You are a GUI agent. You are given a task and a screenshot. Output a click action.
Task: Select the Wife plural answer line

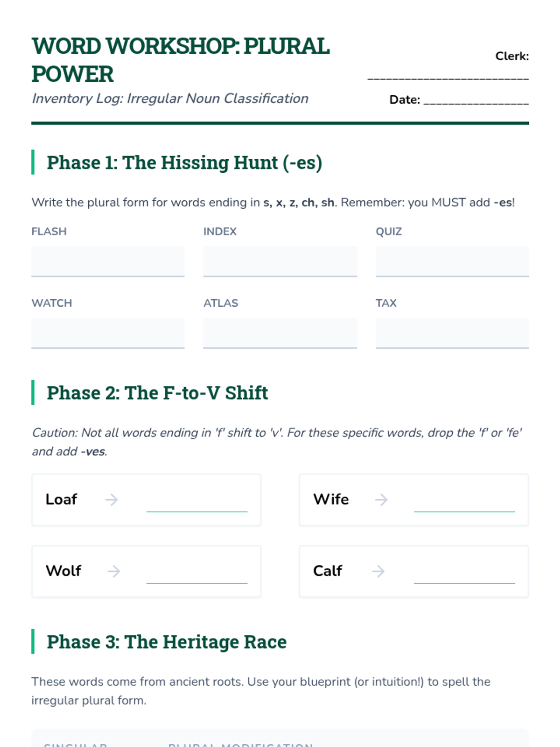coord(464,503)
